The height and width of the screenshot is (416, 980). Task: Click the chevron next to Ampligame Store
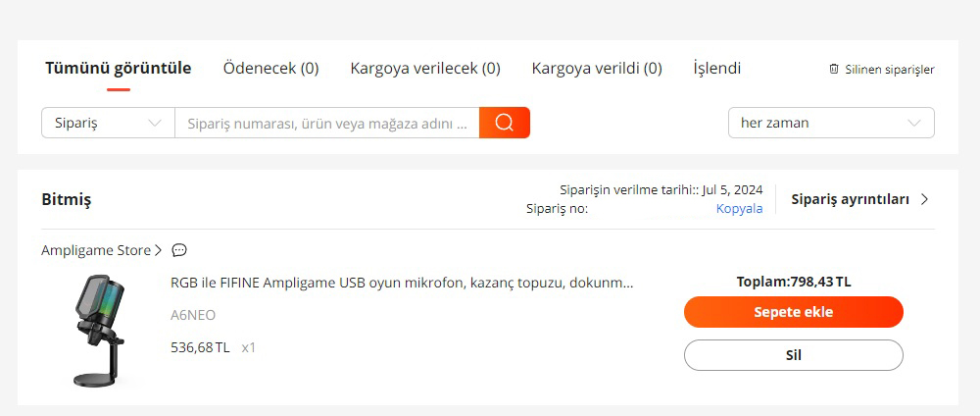[x=159, y=250]
